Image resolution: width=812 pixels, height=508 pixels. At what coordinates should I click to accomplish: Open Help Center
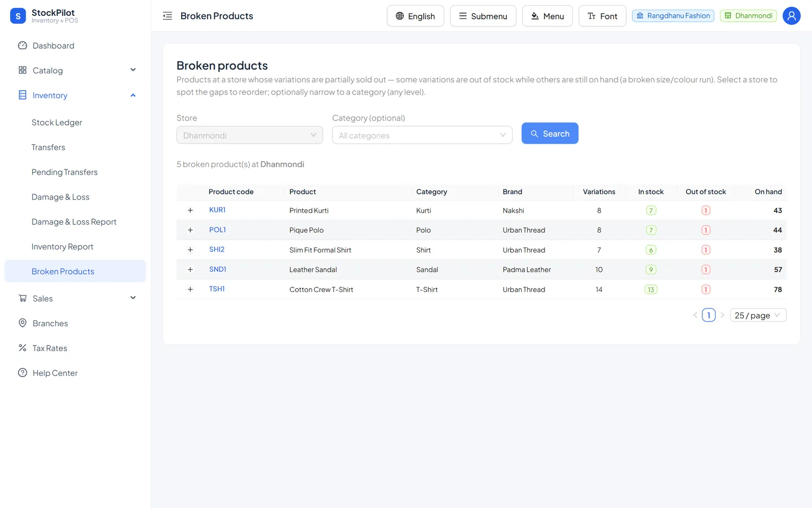pos(75,373)
